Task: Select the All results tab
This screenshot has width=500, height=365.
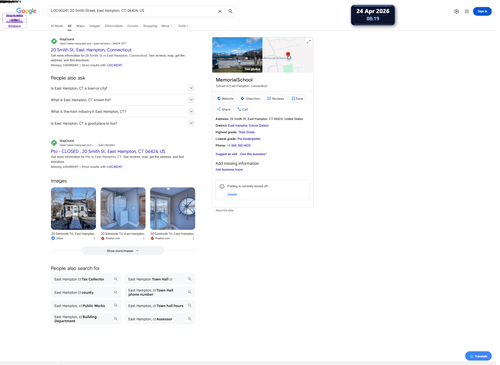Action: 69,26
